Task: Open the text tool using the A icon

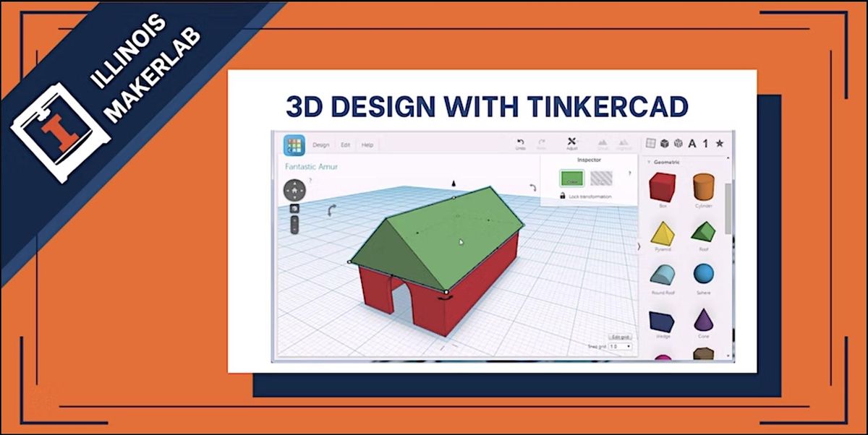Action: coord(691,142)
